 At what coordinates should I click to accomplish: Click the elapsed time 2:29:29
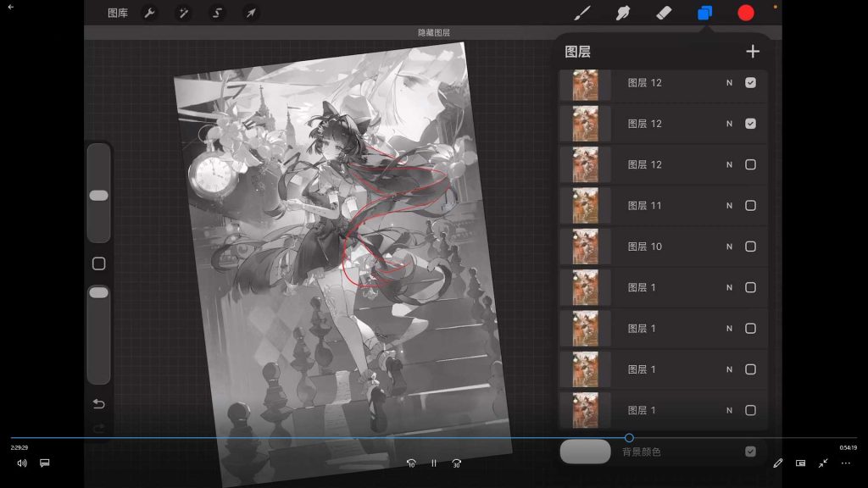19,447
